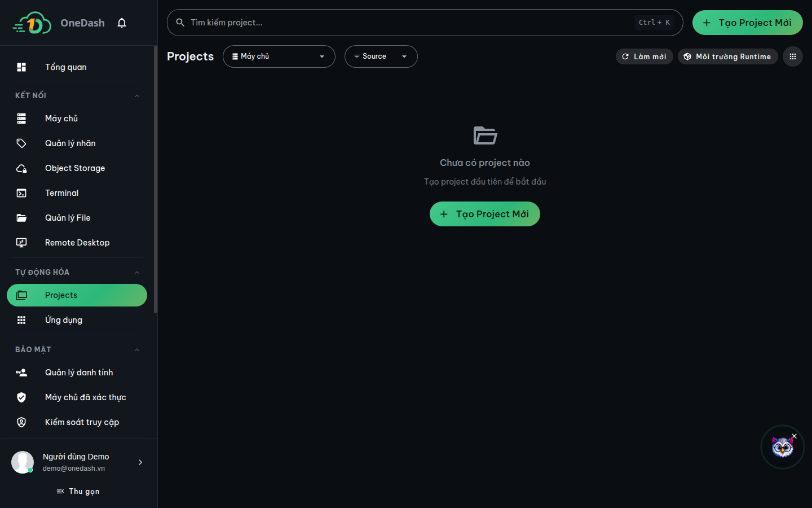Collapse the TỰ ĐỘNG HÓA section
Image resolution: width=812 pixels, height=508 pixels.
point(137,273)
